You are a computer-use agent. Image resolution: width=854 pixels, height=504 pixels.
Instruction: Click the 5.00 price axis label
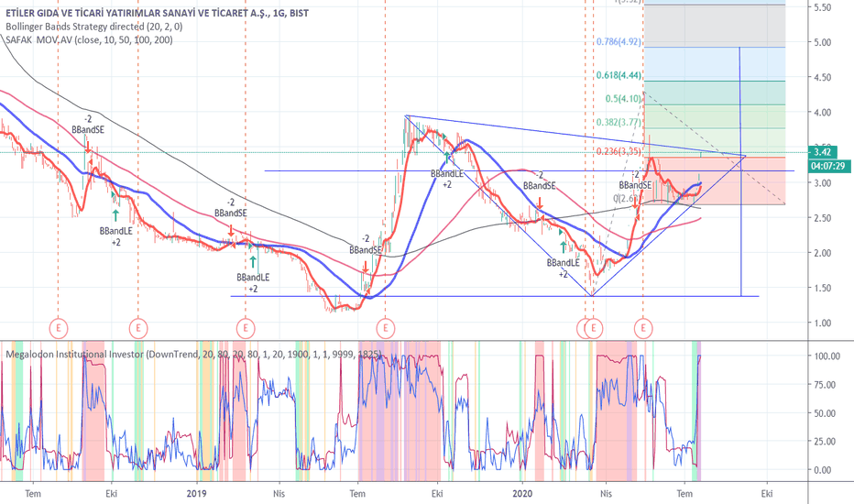(x=823, y=42)
